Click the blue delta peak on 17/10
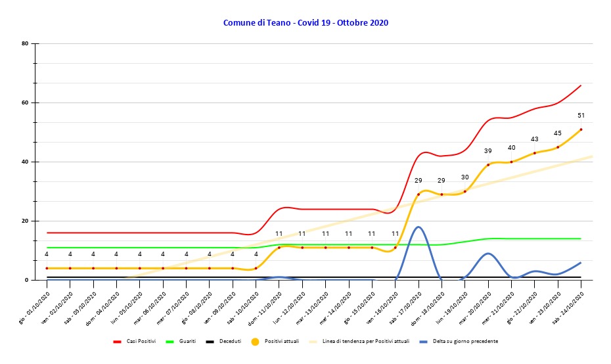The image size is (611, 364). point(419,227)
